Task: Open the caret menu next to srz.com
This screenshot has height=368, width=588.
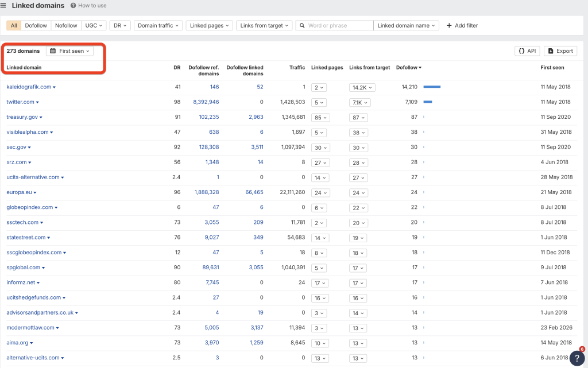Action: 30,162
